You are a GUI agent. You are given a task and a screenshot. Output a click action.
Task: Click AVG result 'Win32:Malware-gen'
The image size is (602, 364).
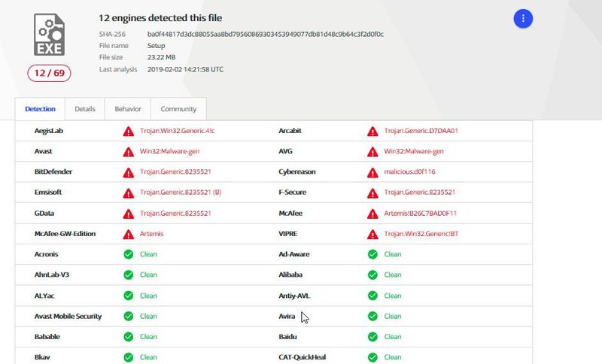click(x=413, y=151)
